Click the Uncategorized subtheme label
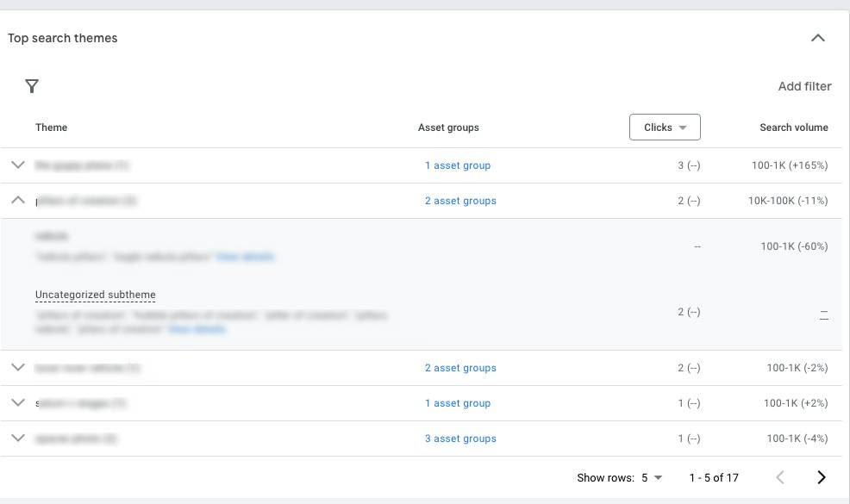Viewport: 850px width, 504px height. 96,295
